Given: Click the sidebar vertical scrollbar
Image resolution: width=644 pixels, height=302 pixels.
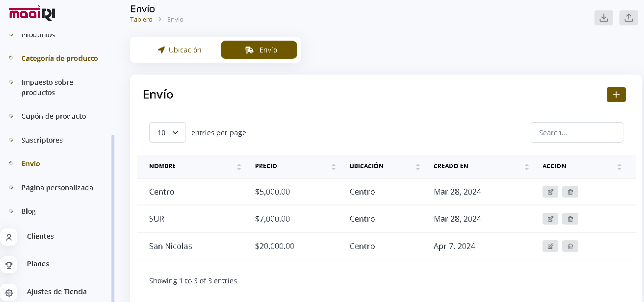Looking at the screenshot, I should [113, 218].
